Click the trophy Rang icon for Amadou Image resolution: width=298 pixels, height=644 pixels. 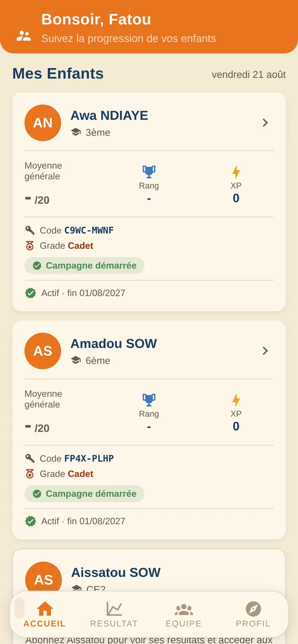(x=149, y=400)
